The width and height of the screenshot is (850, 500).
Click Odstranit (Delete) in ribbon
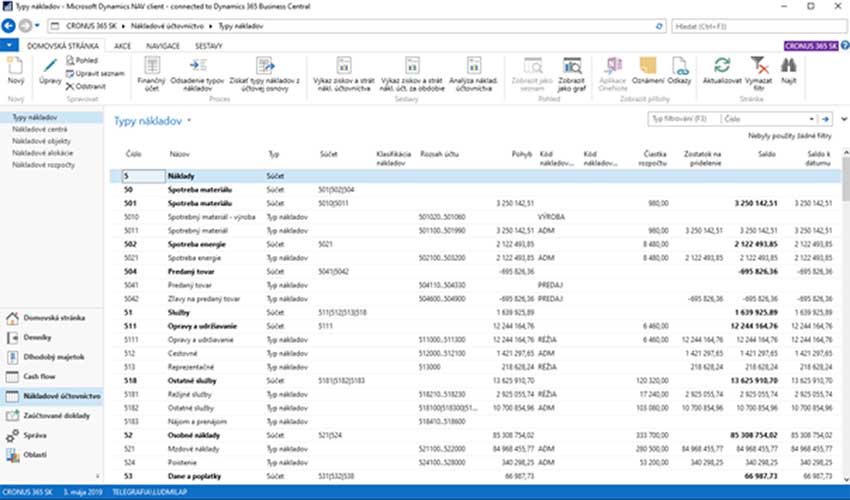click(x=86, y=86)
